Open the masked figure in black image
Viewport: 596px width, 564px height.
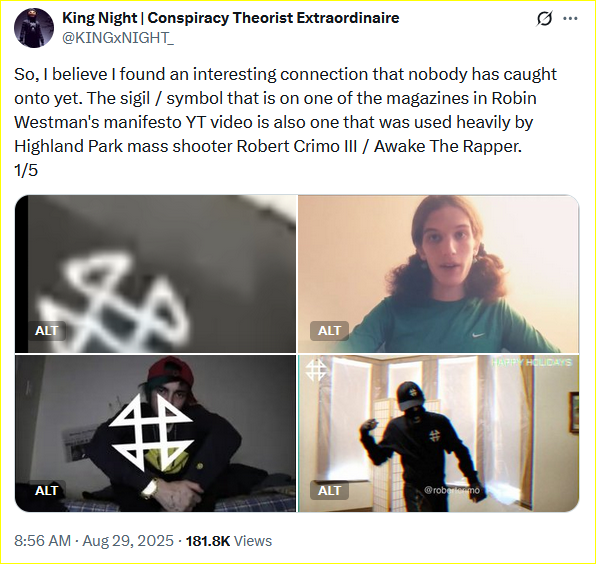(x=438, y=433)
